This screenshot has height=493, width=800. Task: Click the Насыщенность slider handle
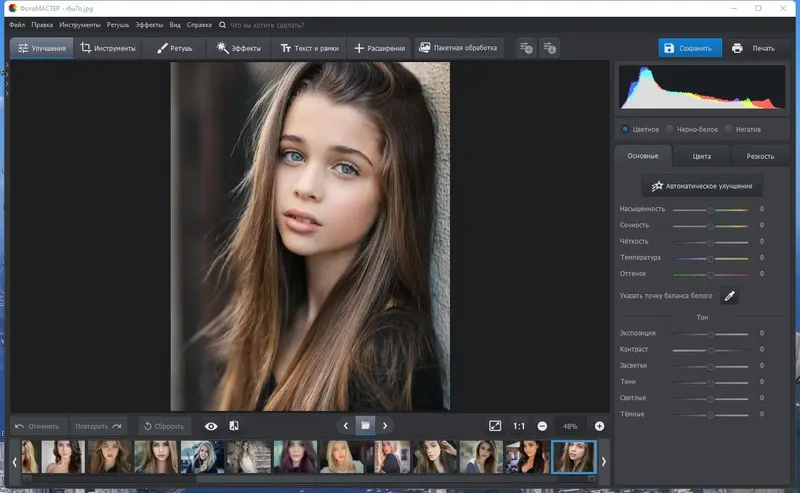pos(710,210)
